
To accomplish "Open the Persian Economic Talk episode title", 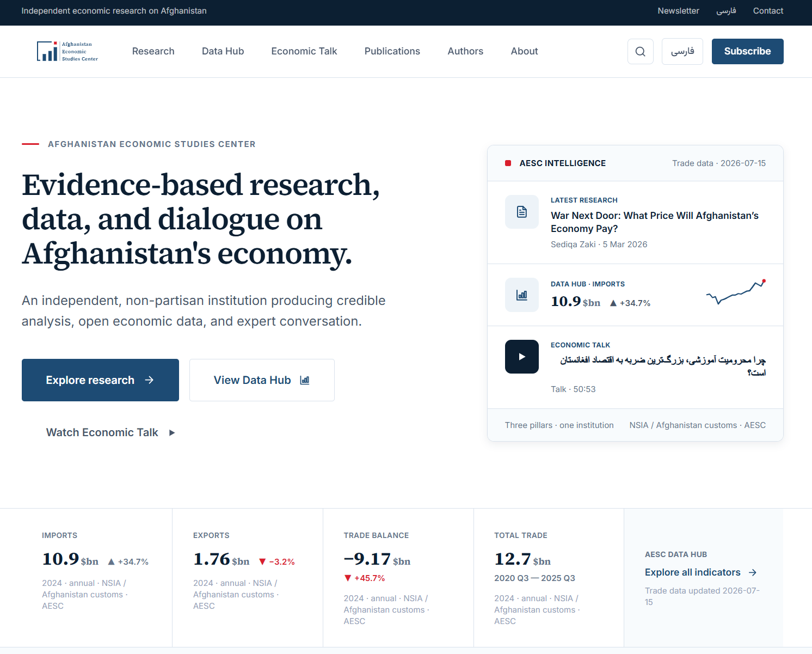I will (663, 366).
